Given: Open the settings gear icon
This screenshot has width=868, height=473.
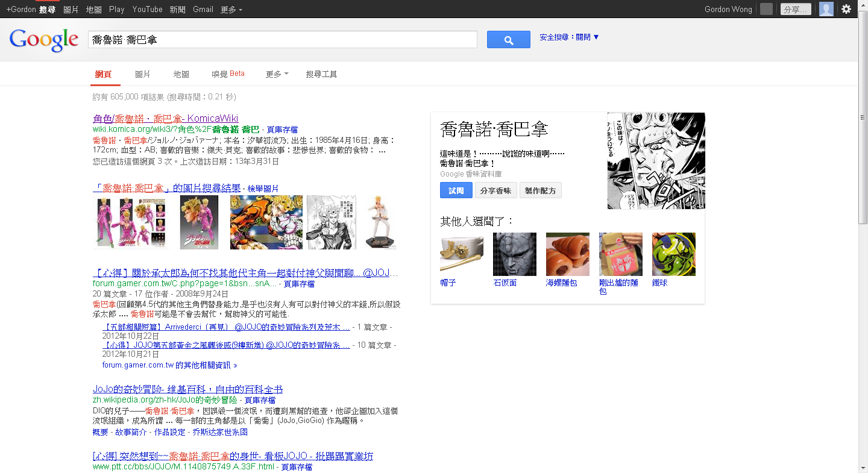Looking at the screenshot, I should point(846,9).
